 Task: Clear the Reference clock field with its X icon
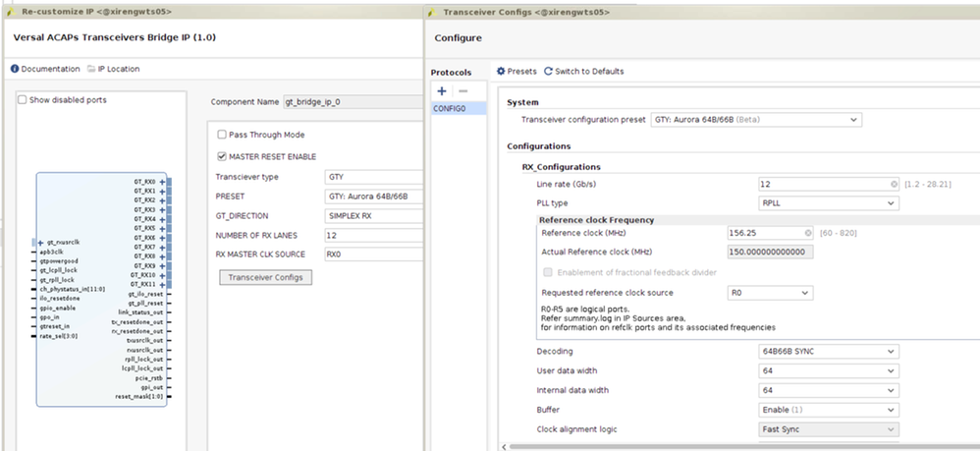[807, 233]
